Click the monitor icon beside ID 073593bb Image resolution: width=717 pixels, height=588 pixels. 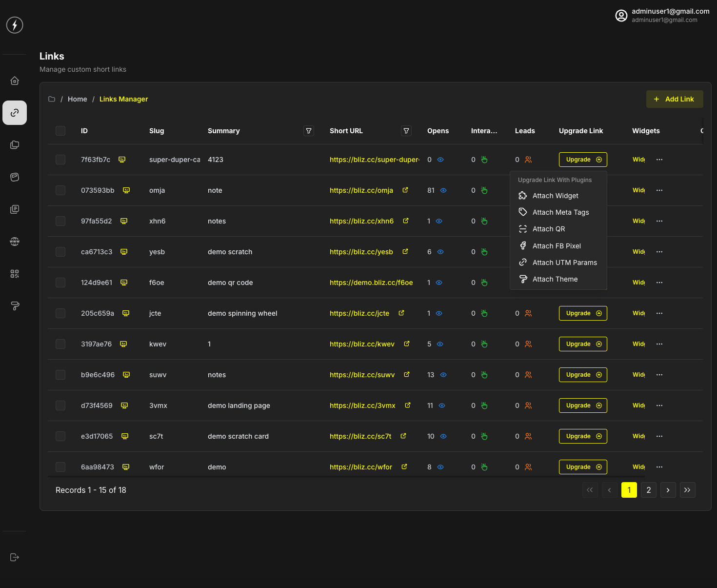click(x=126, y=190)
